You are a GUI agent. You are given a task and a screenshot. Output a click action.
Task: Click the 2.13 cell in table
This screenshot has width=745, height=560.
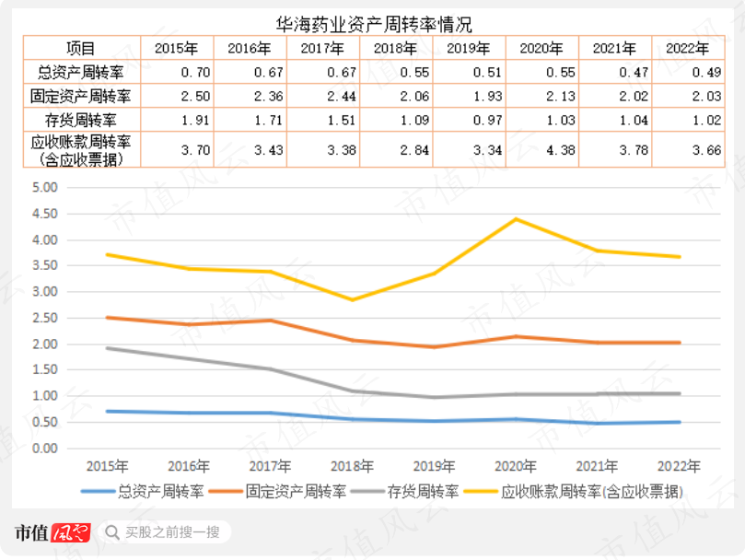pos(542,96)
